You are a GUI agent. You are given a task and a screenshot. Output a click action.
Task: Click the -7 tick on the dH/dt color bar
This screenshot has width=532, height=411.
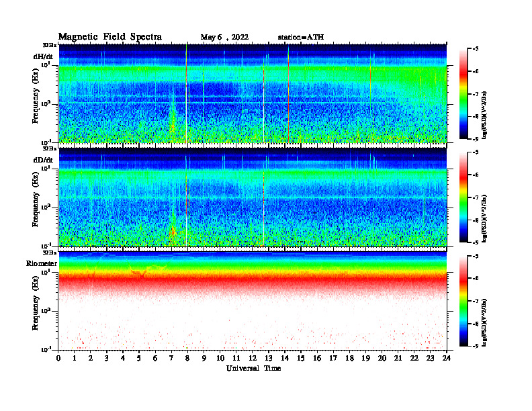[x=476, y=94]
